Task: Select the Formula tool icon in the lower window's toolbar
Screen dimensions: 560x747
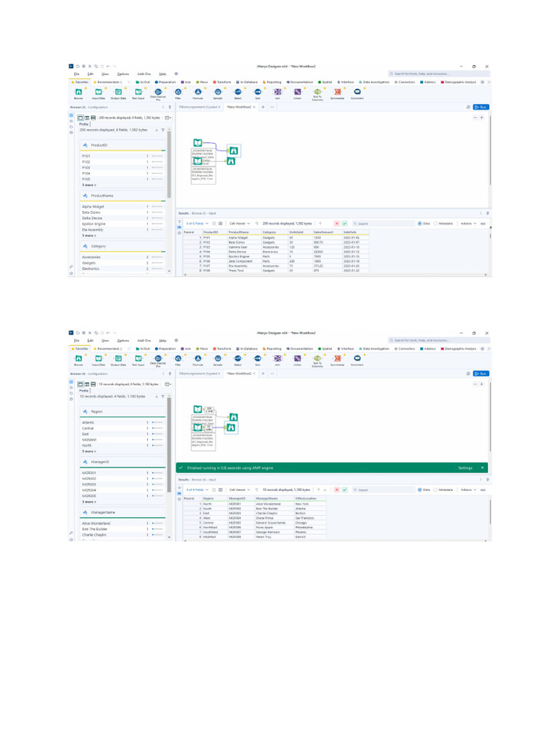Action: 198,359
